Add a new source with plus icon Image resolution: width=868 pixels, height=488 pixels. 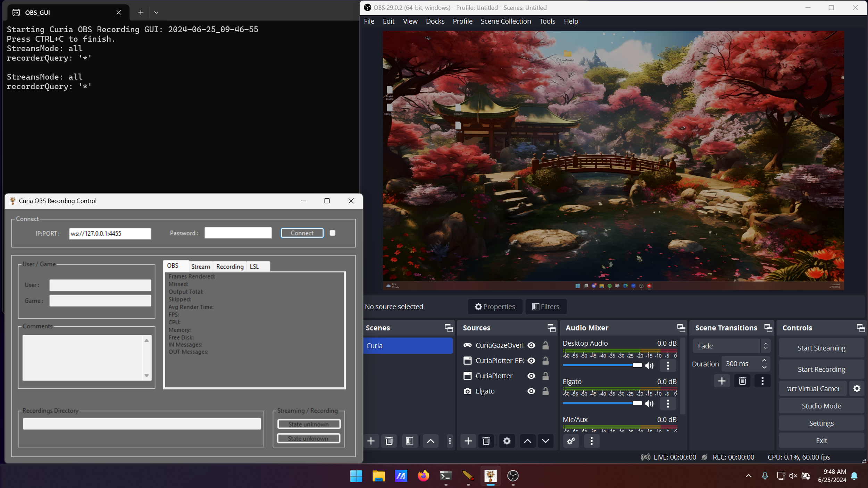point(468,441)
